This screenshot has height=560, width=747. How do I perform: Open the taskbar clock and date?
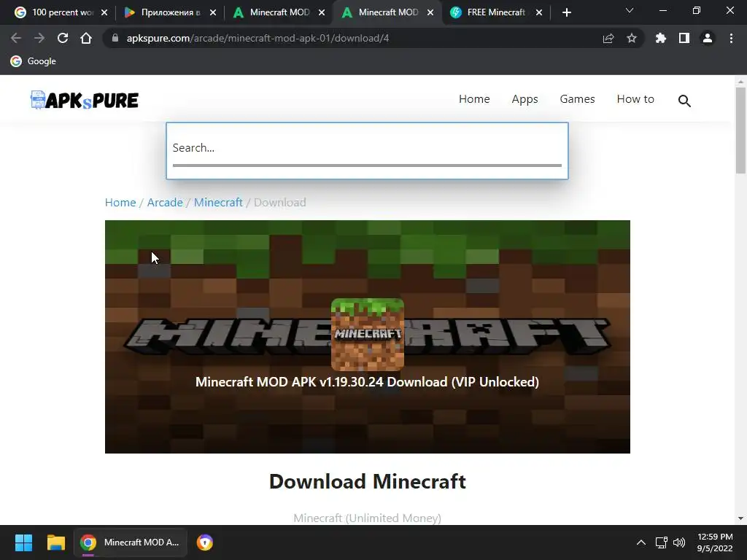[715, 542]
